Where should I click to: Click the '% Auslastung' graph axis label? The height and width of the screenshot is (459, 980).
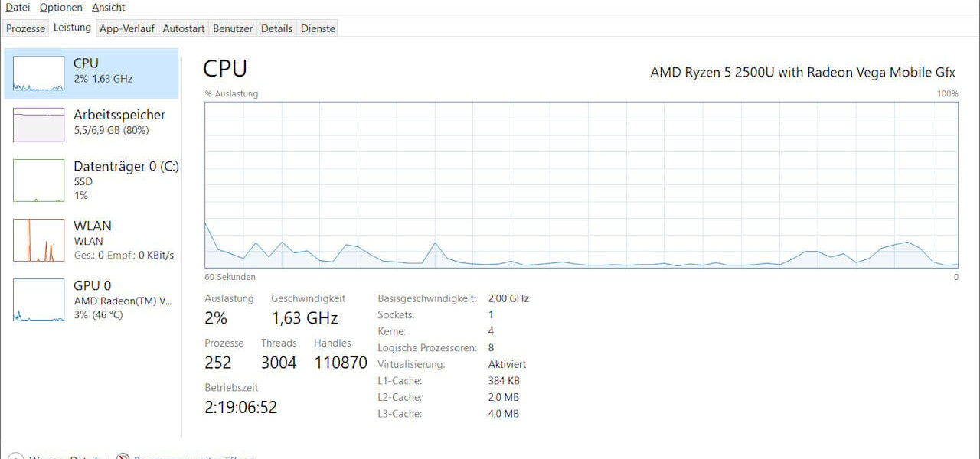pos(231,93)
